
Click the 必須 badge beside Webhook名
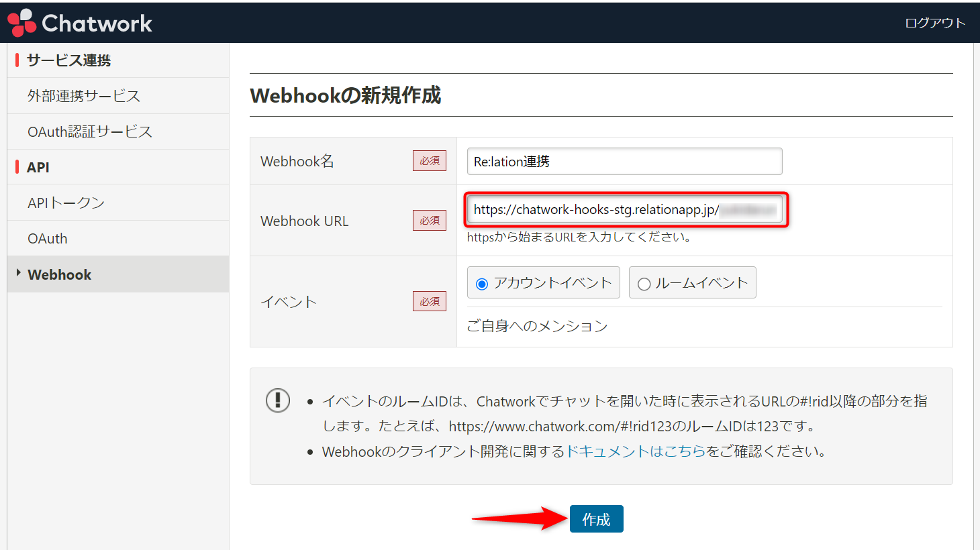[430, 161]
